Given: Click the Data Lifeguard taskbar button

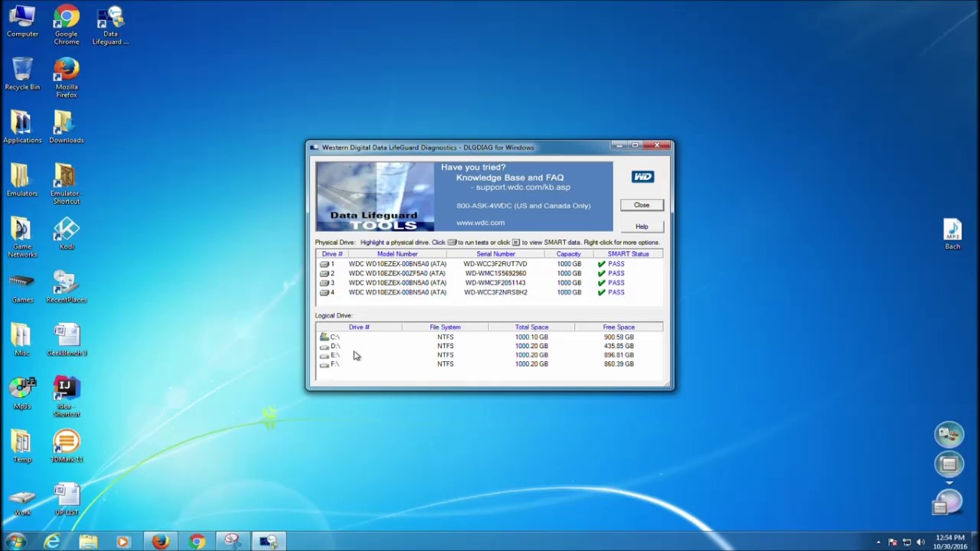Looking at the screenshot, I should tap(268, 542).
